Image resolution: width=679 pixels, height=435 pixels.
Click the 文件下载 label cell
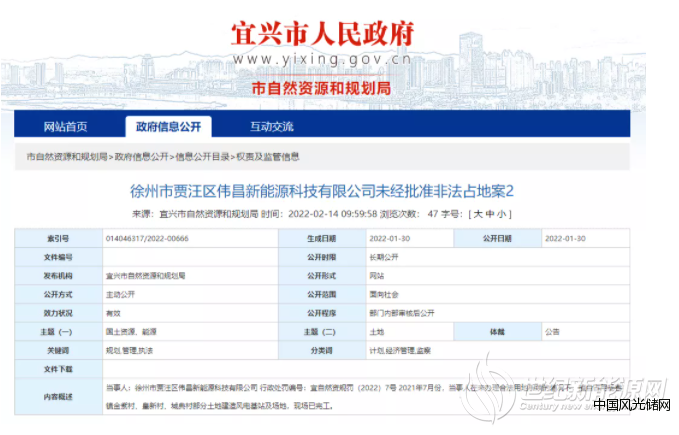(x=58, y=369)
